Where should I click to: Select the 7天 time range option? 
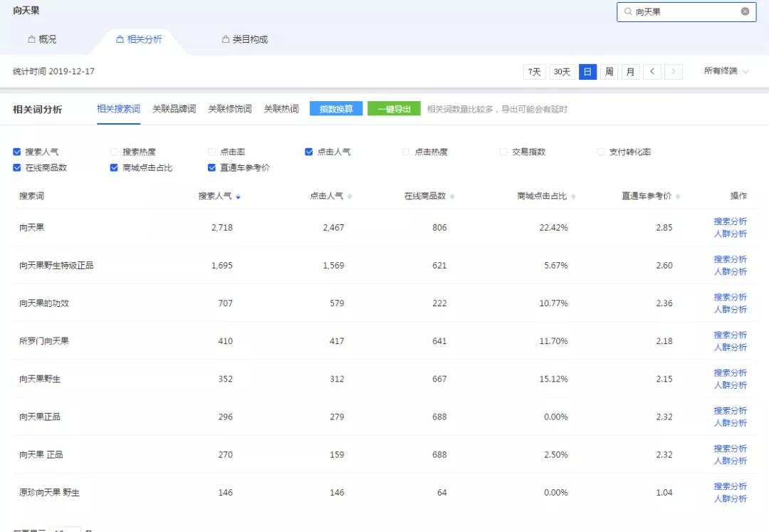coord(534,71)
